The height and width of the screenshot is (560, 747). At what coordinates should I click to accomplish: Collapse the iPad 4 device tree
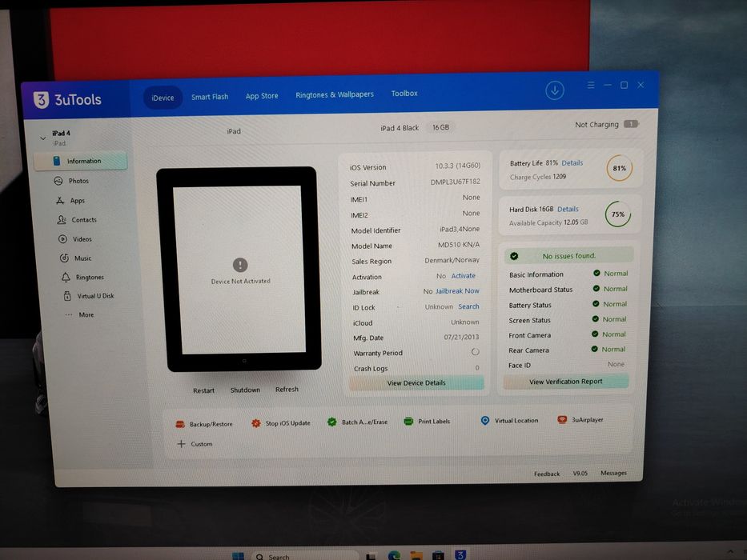43,138
